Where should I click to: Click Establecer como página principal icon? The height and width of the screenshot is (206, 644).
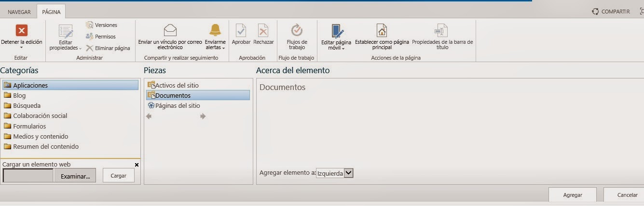click(382, 31)
